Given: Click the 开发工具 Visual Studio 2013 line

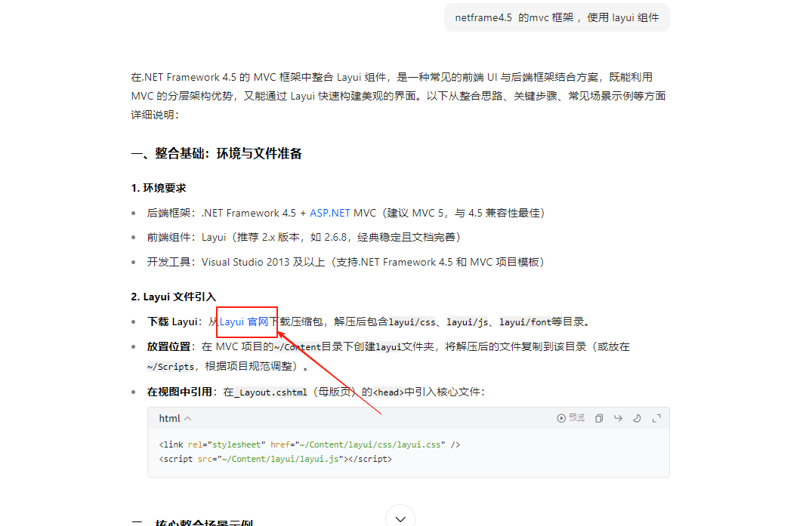Looking at the screenshot, I should point(345,262).
